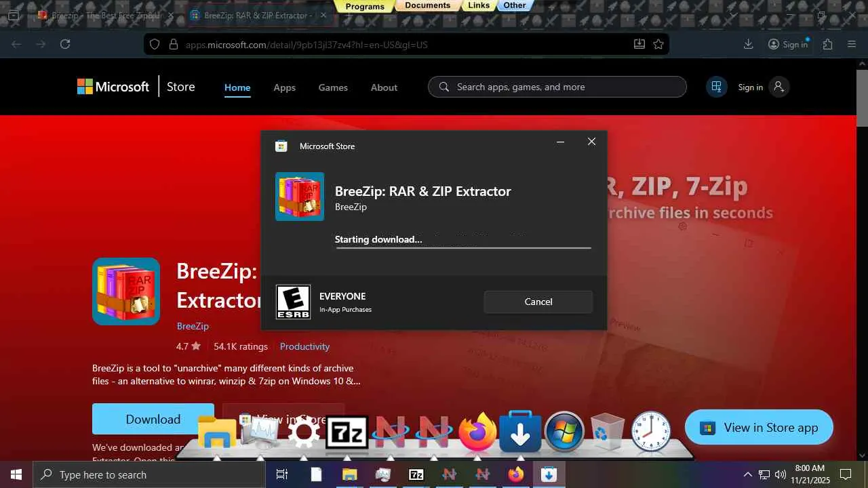
Task: Open the Firefox hamburger application menu
Action: [x=852, y=44]
